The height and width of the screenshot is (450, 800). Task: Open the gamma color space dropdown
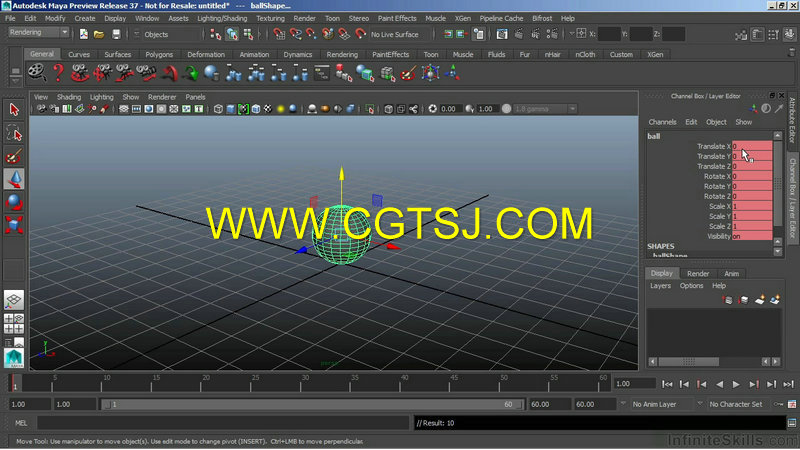[x=545, y=109]
